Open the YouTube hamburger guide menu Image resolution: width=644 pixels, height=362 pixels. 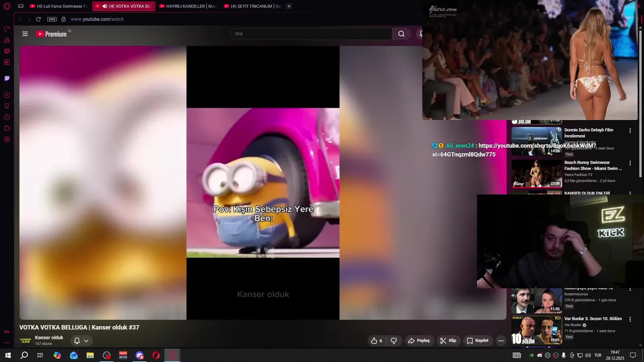(25, 34)
